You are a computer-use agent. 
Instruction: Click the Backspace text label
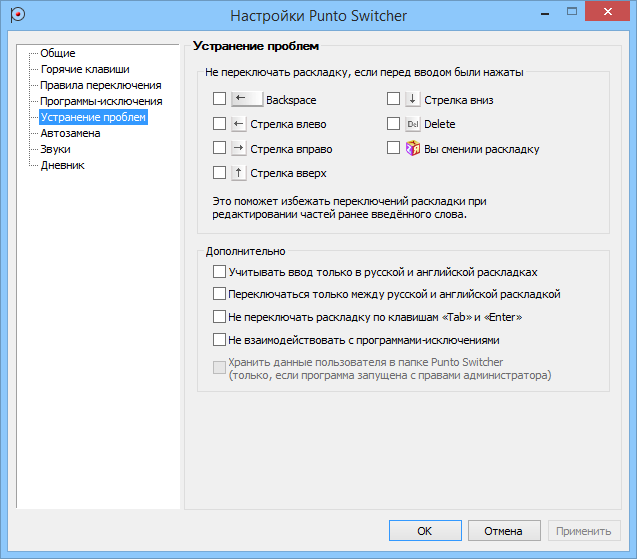coord(291,100)
